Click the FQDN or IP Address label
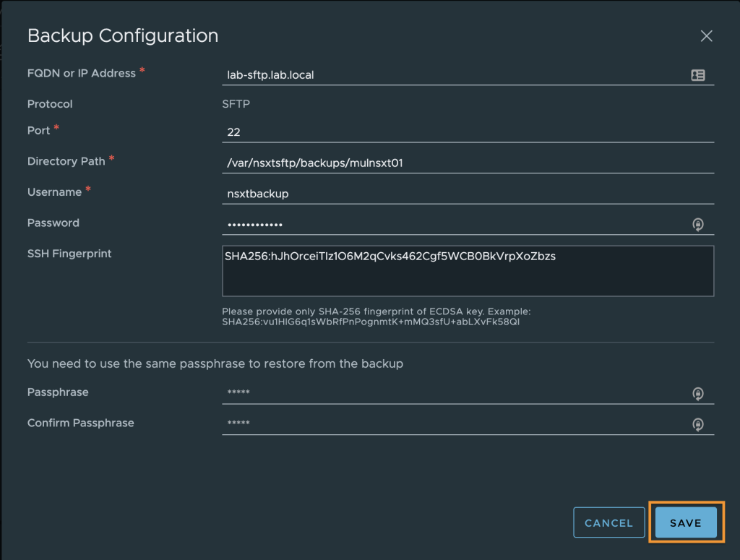 point(82,73)
